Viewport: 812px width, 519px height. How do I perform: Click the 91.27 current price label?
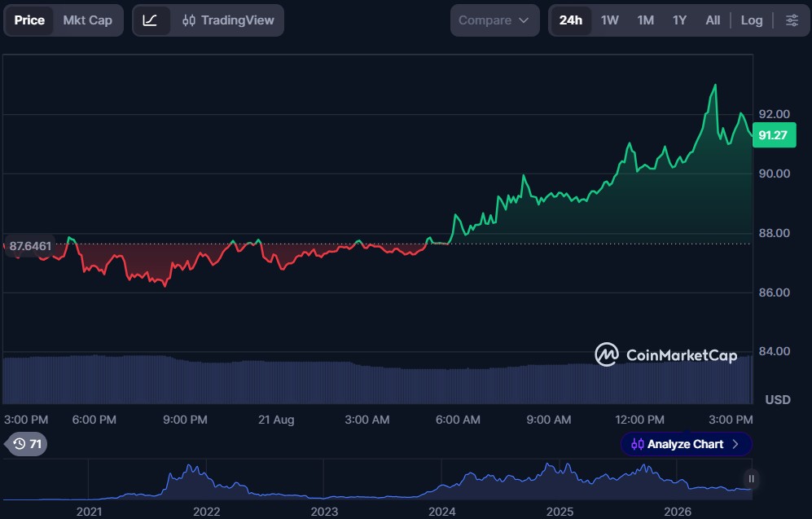[x=774, y=135]
